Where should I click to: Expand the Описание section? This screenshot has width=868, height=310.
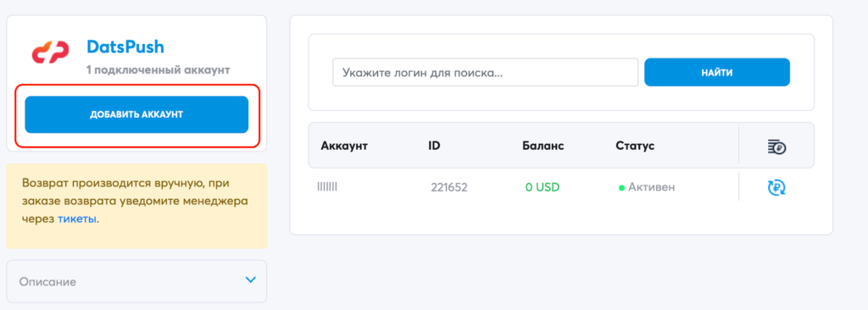[x=136, y=281]
